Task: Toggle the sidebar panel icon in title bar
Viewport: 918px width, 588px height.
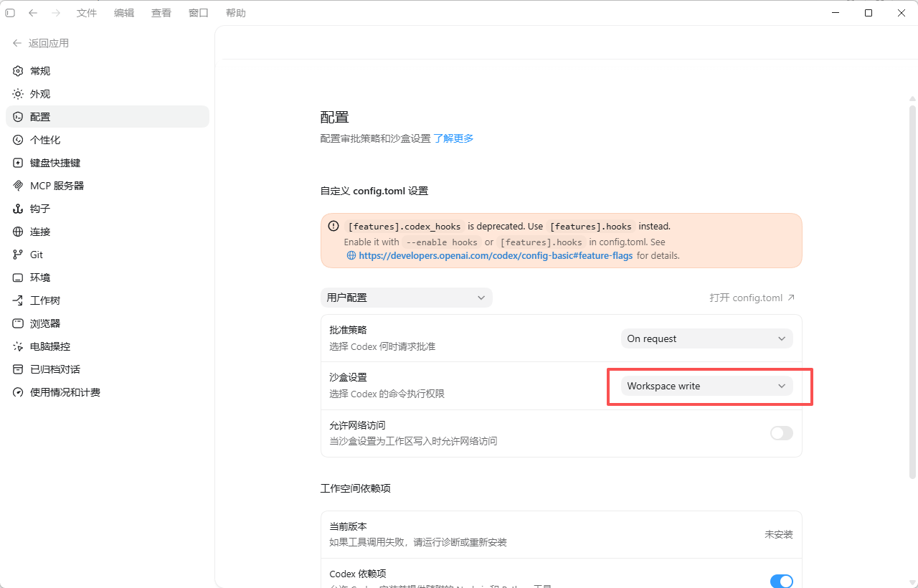Action: (10, 13)
